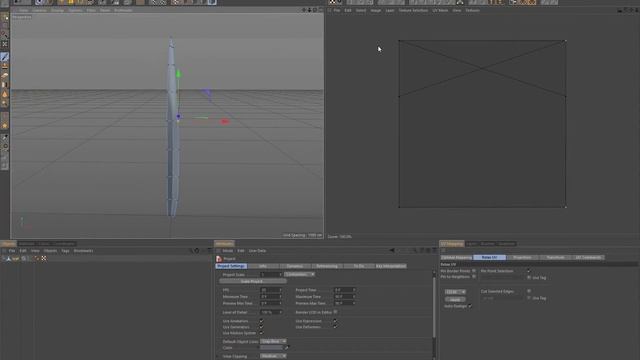
Task: Switch to the Dynamics tab
Action: (295, 266)
